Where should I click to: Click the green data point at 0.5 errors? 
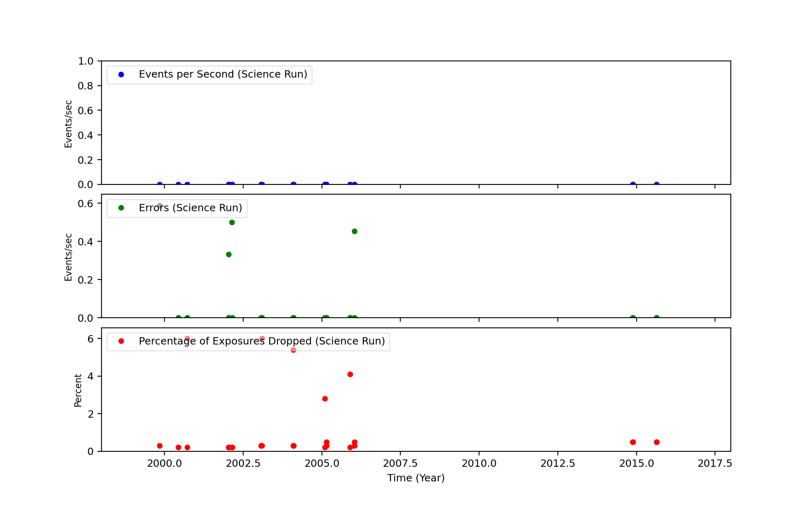(232, 222)
